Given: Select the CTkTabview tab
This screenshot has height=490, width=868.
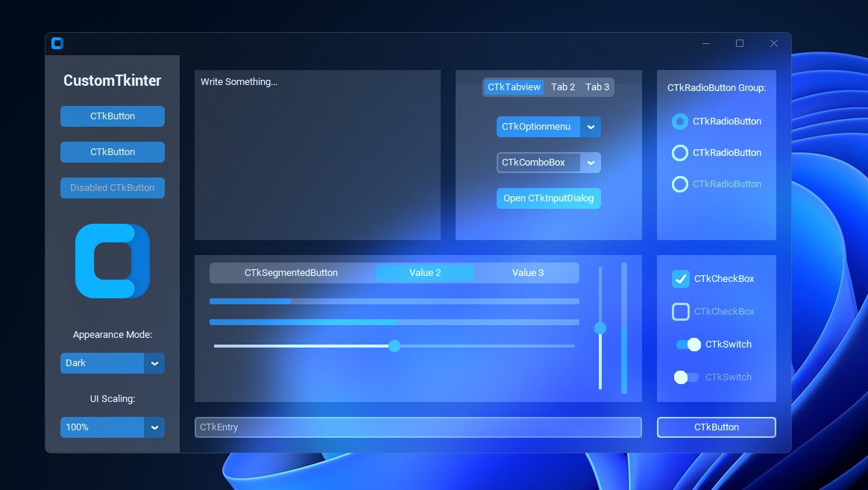Looking at the screenshot, I should pos(514,87).
